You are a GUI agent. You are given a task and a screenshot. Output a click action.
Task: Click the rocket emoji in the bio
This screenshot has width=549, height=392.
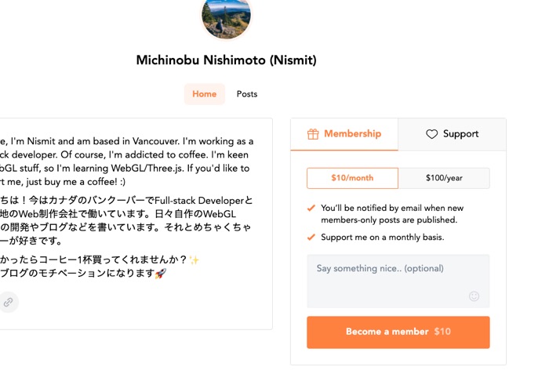coord(160,274)
